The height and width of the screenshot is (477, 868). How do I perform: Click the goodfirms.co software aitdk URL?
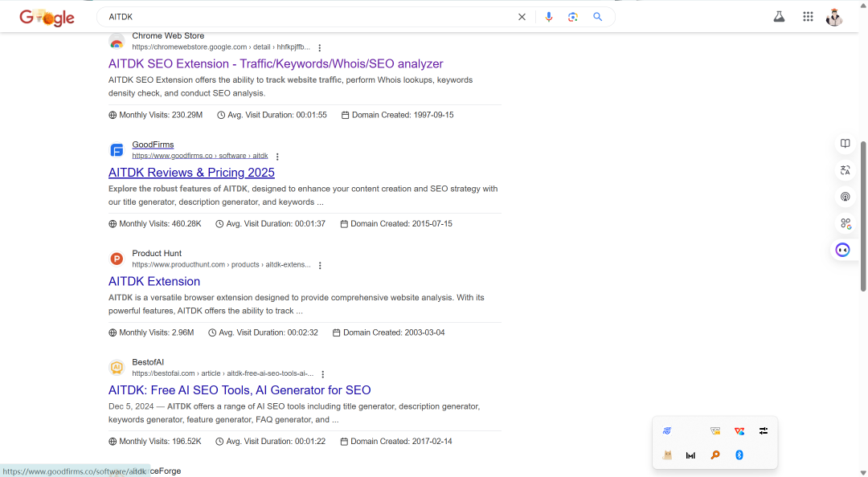(200, 156)
